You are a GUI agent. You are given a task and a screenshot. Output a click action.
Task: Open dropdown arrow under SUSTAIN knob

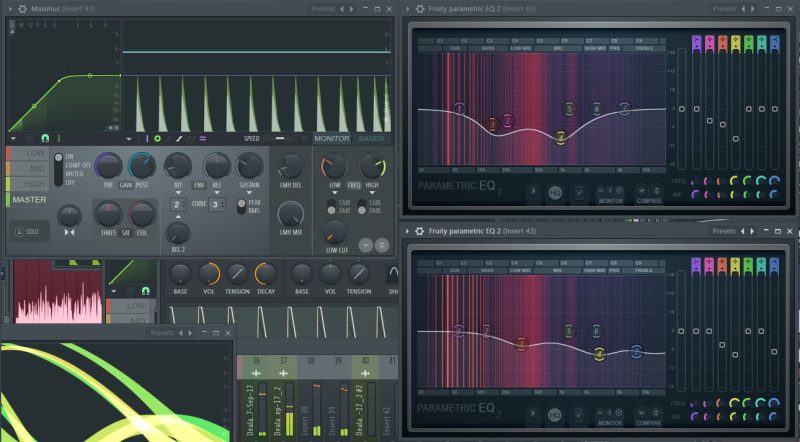[x=249, y=193]
